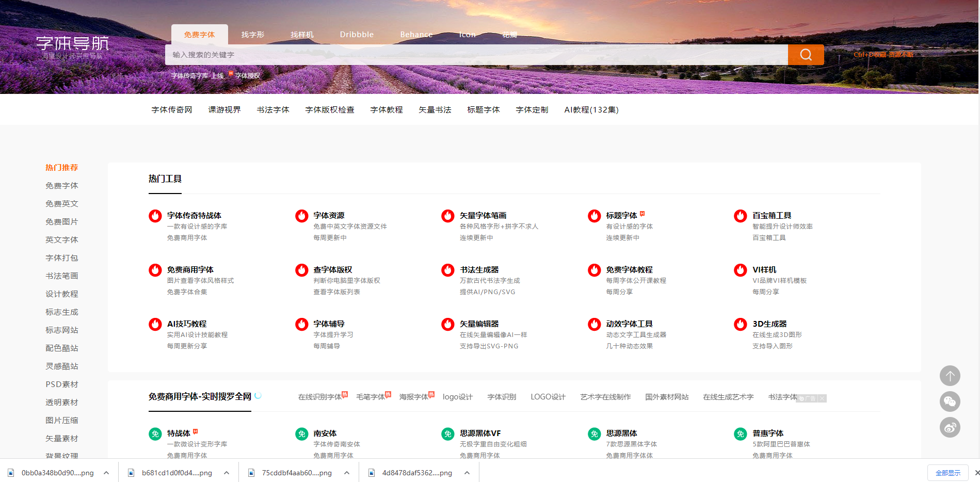The height and width of the screenshot is (482, 980).
Task: Click the green 免 badge beside 思源黑体VF
Action: (448, 434)
